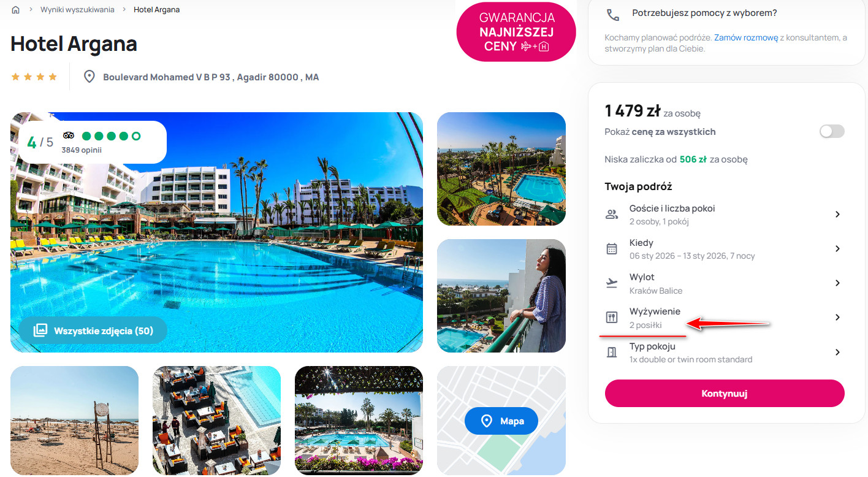Go to home via house icon

[x=16, y=10]
